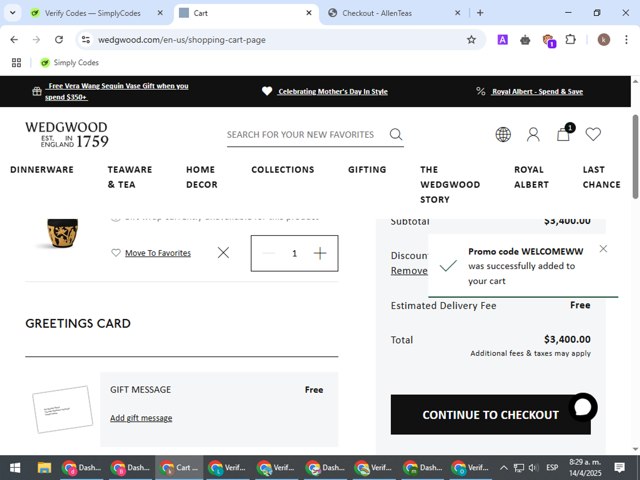Open the Last Chance menu
This screenshot has height=480, width=640.
[602, 177]
